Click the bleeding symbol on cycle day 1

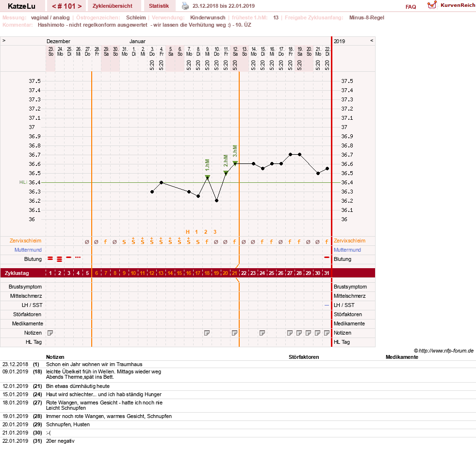pyautogui.click(x=50, y=258)
